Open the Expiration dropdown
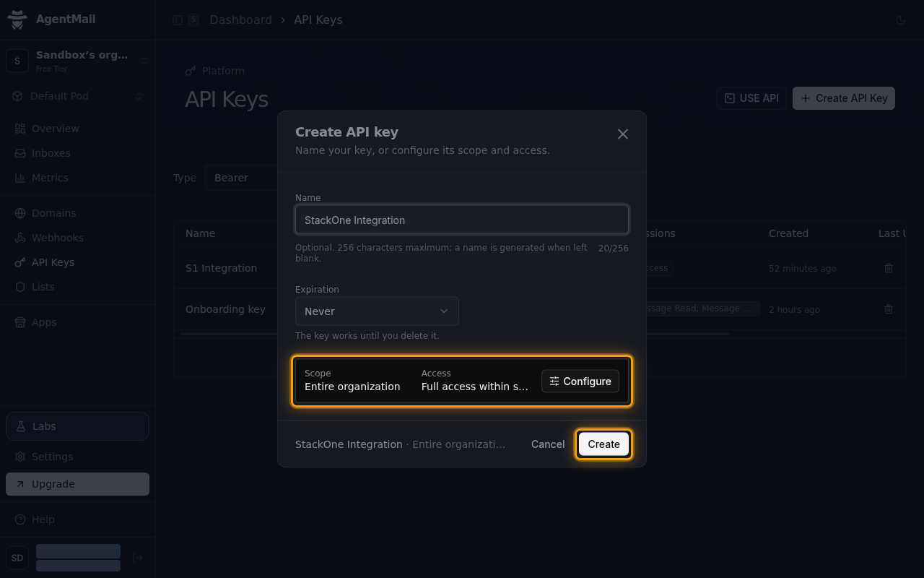 (377, 311)
